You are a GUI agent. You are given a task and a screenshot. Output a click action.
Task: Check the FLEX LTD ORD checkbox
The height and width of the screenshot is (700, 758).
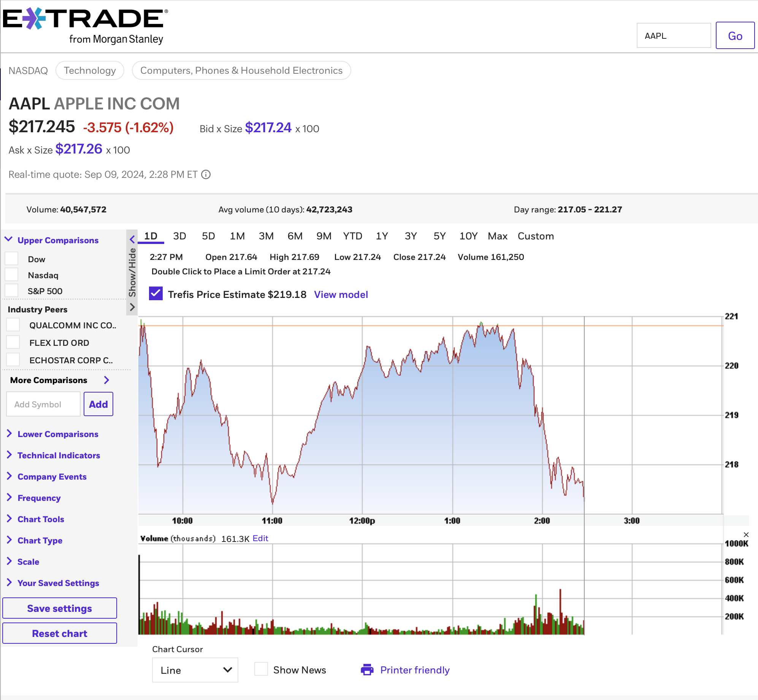tap(13, 342)
